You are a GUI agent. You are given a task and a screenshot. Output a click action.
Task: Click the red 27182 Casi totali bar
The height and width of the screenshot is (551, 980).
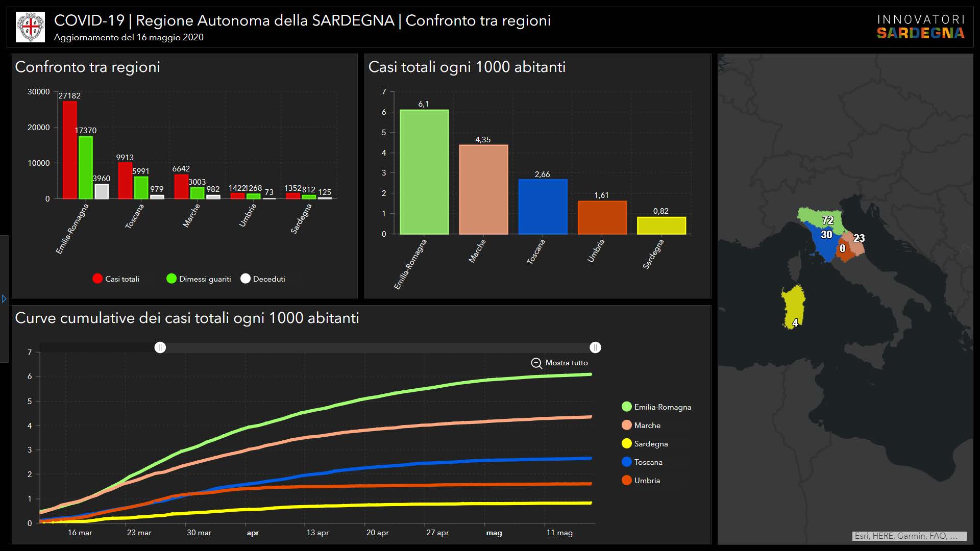click(x=70, y=149)
